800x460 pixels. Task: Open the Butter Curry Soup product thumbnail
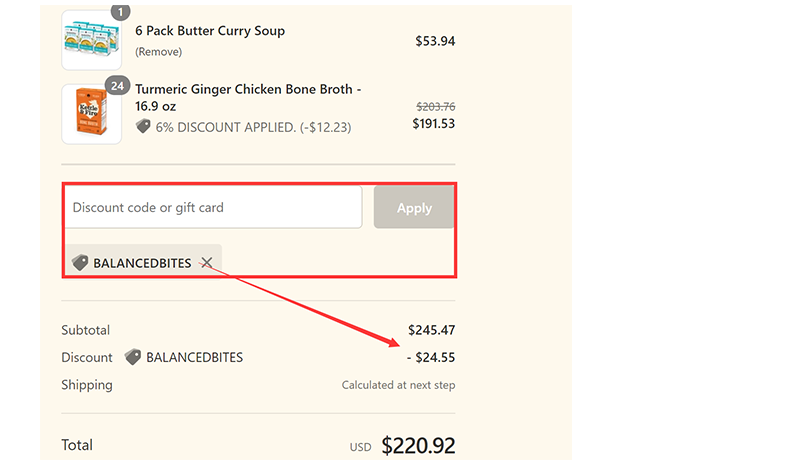[x=91, y=40]
